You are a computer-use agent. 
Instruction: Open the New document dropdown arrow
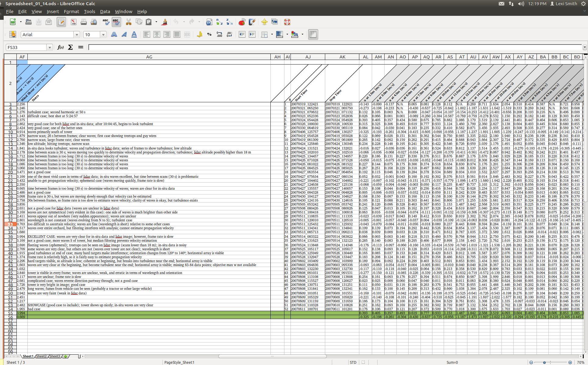point(21,22)
